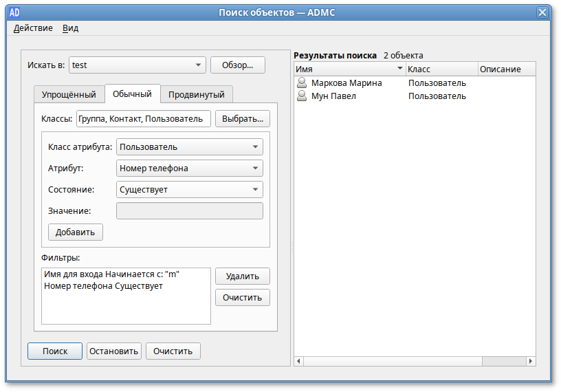Click the AD application icon in title bar
The width and height of the screenshot is (561, 392).
[14, 12]
